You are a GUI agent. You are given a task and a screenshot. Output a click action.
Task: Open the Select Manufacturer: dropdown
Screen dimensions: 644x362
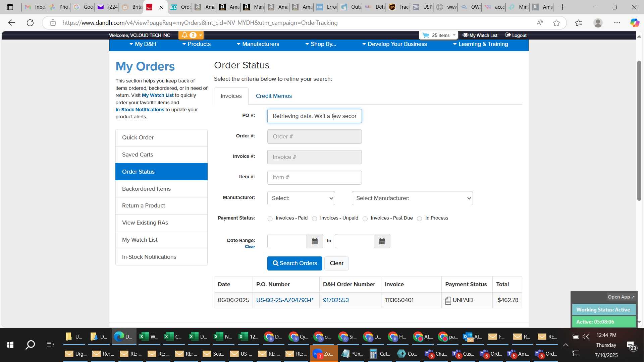coord(412,198)
